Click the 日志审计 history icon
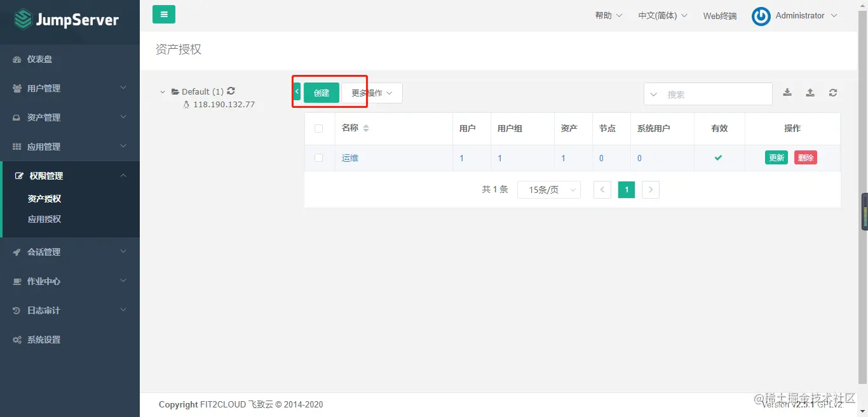 pos(17,311)
